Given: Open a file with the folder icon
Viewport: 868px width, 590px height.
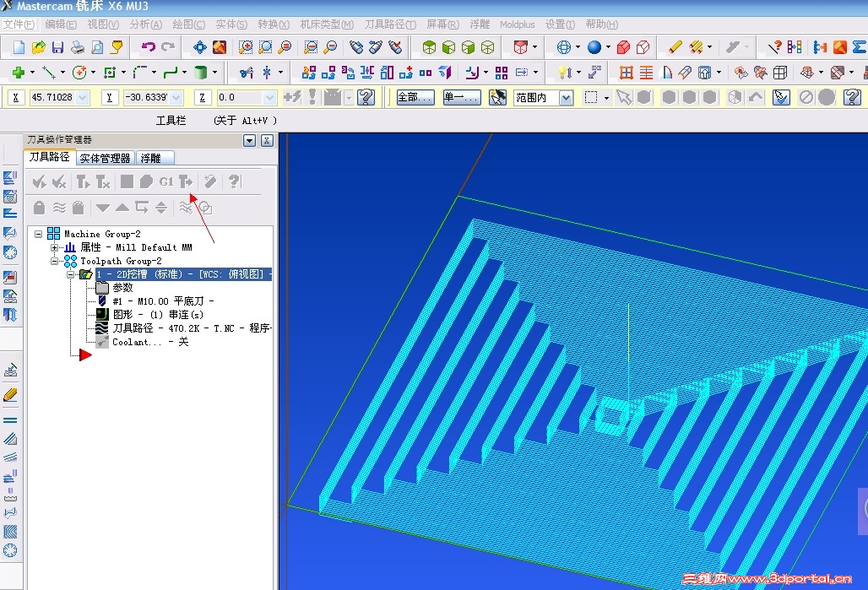Looking at the screenshot, I should click(x=38, y=47).
